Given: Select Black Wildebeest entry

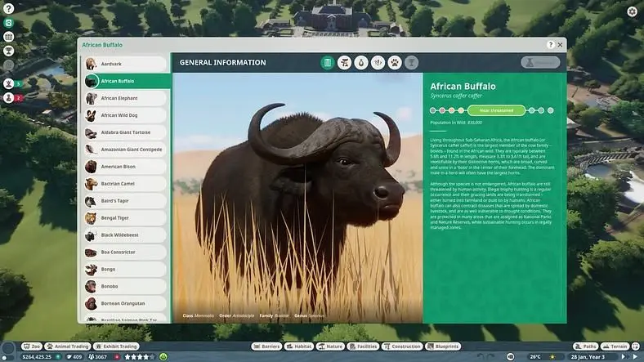Looking at the screenshot, I should [x=125, y=235].
